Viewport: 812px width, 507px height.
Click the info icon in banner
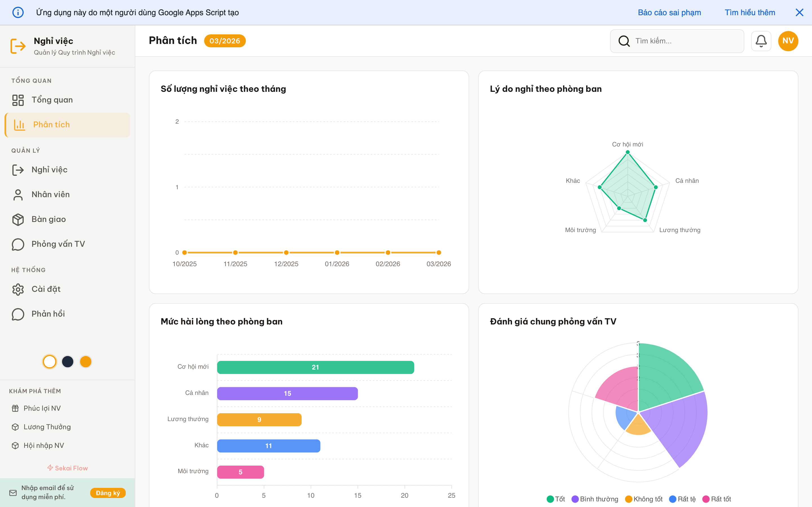point(18,12)
